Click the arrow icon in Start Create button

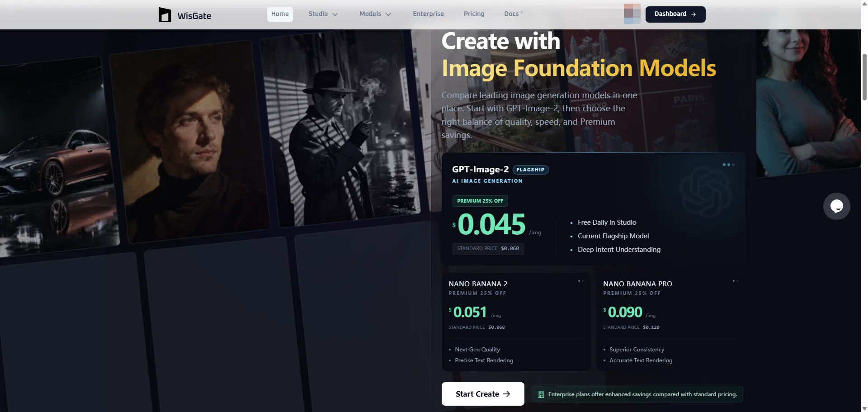click(x=506, y=394)
